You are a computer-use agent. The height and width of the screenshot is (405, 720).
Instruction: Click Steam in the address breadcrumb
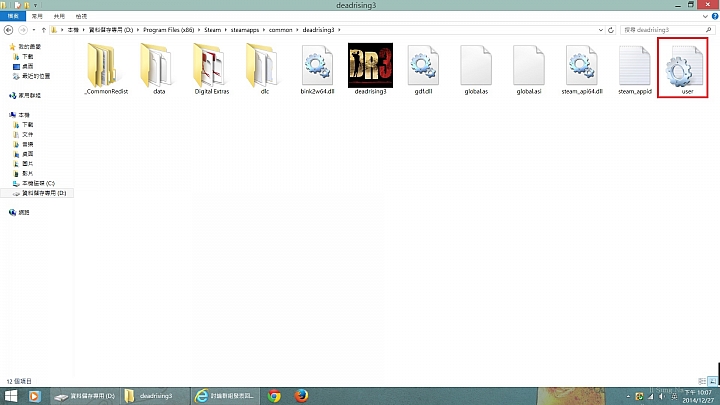click(x=213, y=30)
